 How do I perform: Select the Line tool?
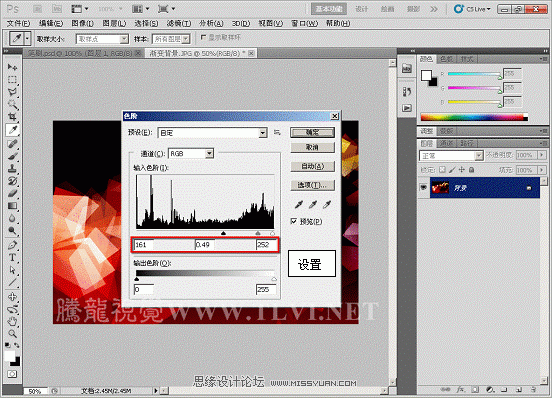tap(12, 282)
